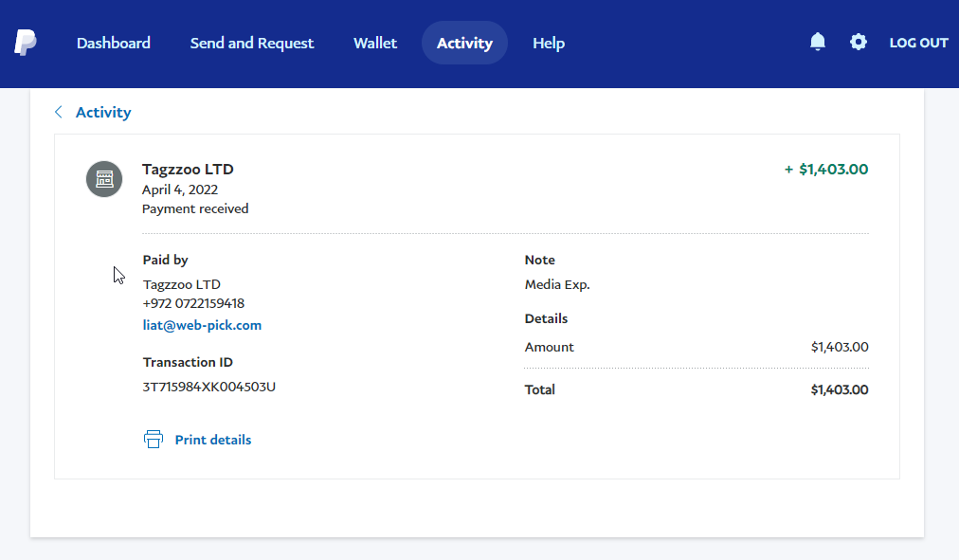Click the back chevron beside Activity
The width and height of the screenshot is (959, 560).
point(59,112)
